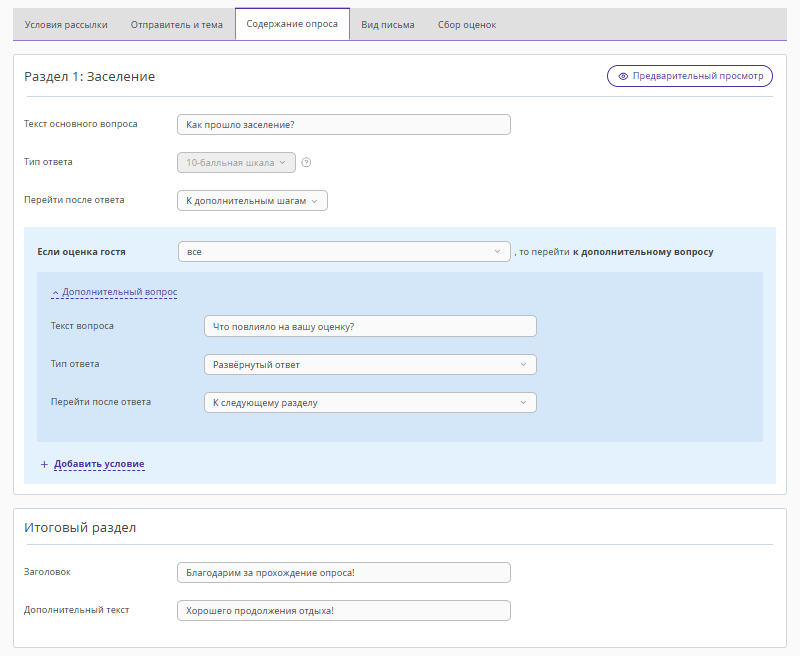Click the Добавить условие link
The image size is (800, 656).
[99, 464]
